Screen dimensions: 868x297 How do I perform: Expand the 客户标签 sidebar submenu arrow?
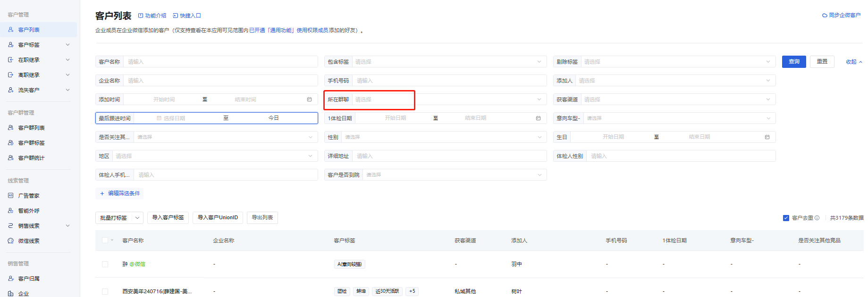pos(67,45)
